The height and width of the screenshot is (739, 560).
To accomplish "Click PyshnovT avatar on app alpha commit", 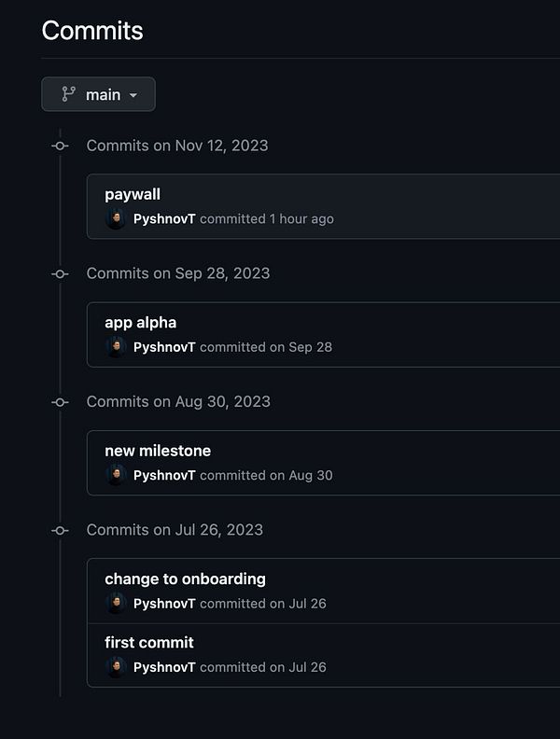I will (x=116, y=347).
